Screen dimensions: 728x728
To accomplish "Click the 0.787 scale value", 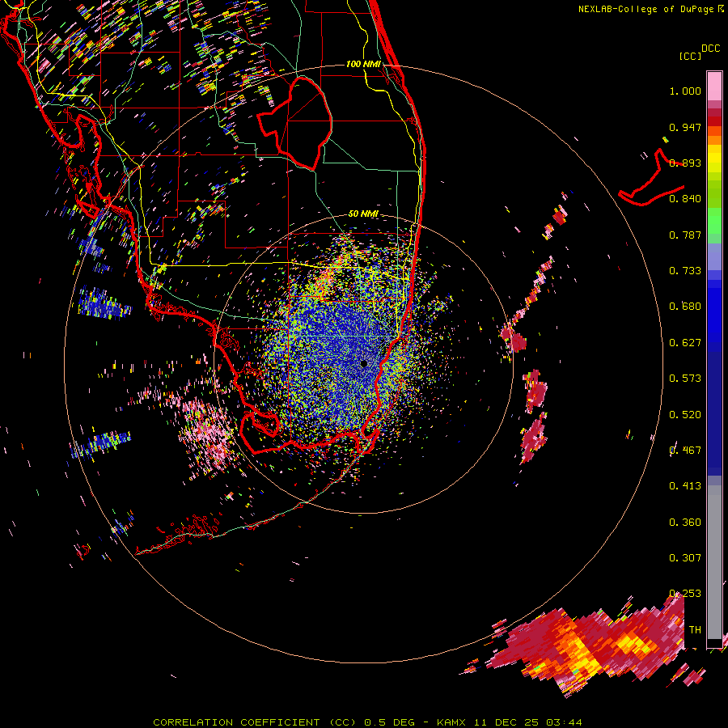I will pos(685,235).
